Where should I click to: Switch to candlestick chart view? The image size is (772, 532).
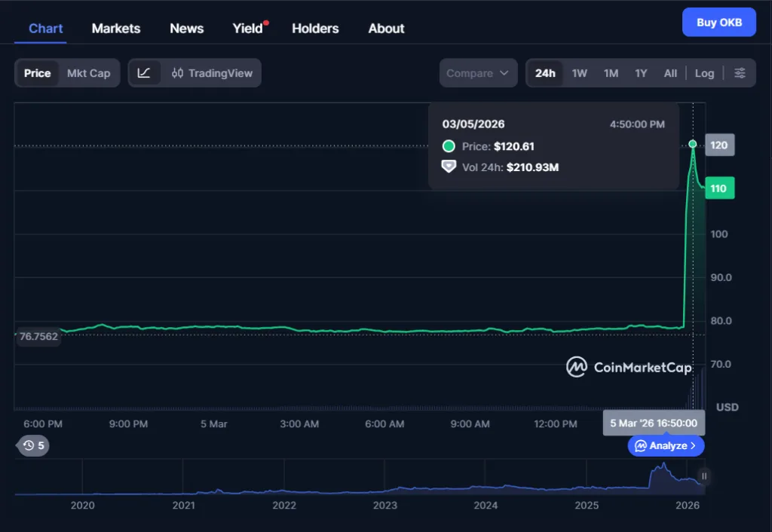pos(179,72)
